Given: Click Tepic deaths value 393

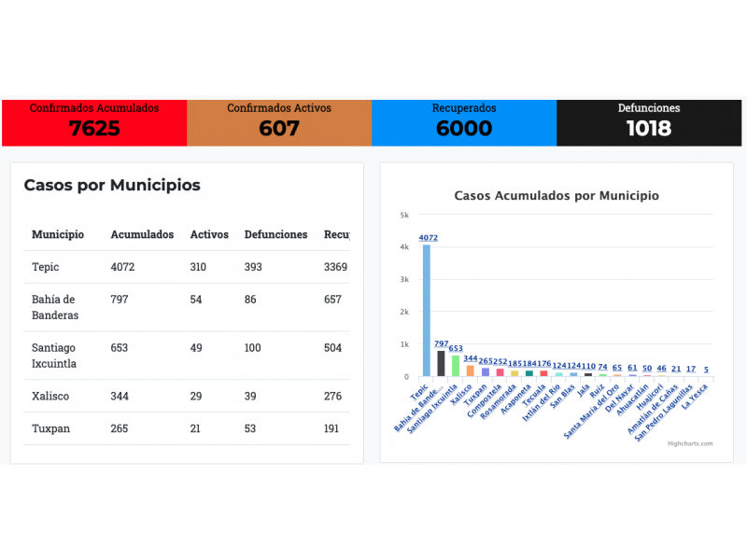Looking at the screenshot, I should [253, 267].
